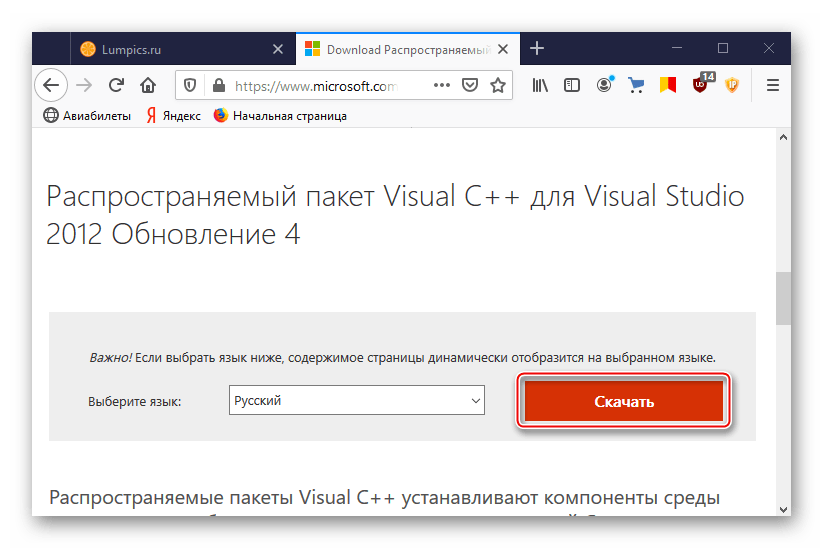Open the page actions three-dot menu
Image resolution: width=823 pixels, height=556 pixels.
point(442,85)
